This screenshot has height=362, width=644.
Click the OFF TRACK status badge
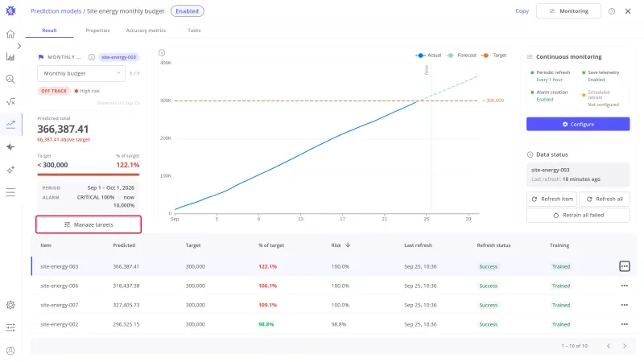coord(54,91)
